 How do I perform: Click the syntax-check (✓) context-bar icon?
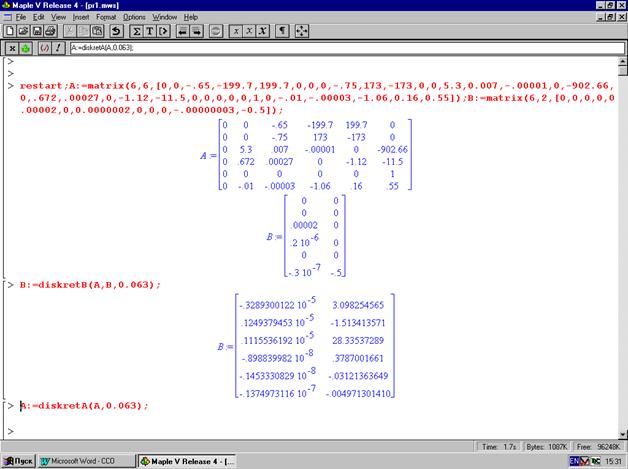pos(44,48)
